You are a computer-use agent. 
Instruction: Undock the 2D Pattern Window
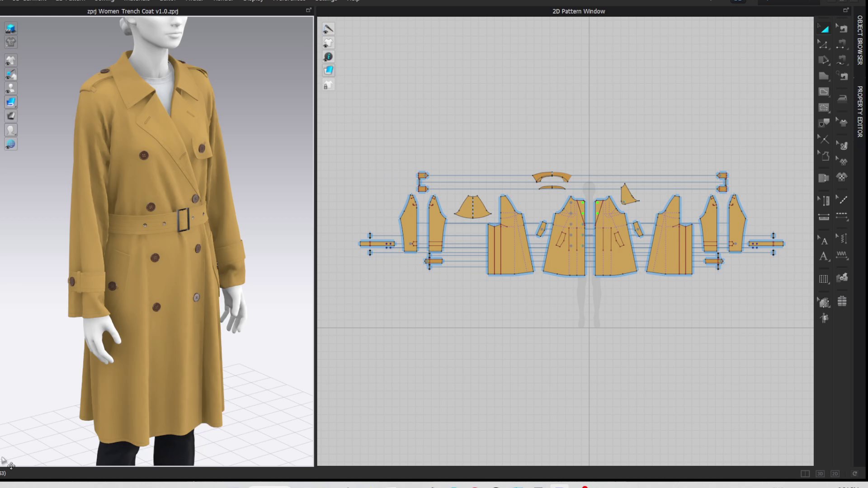tap(846, 10)
